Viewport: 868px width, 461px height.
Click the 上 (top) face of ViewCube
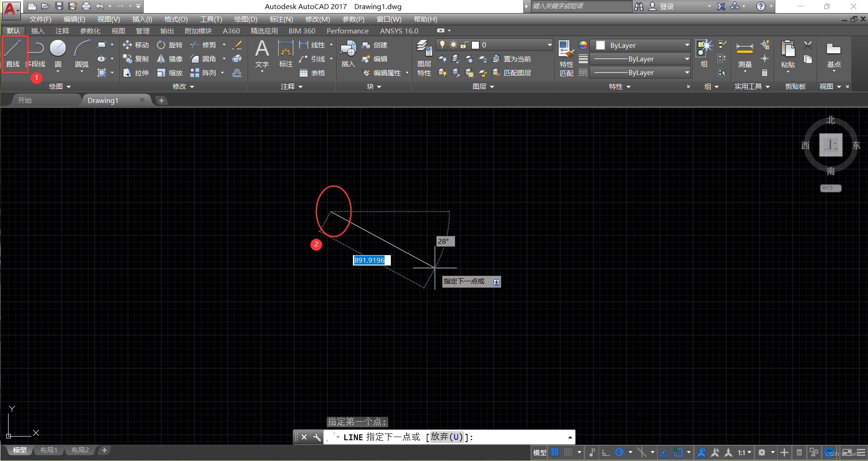point(830,145)
